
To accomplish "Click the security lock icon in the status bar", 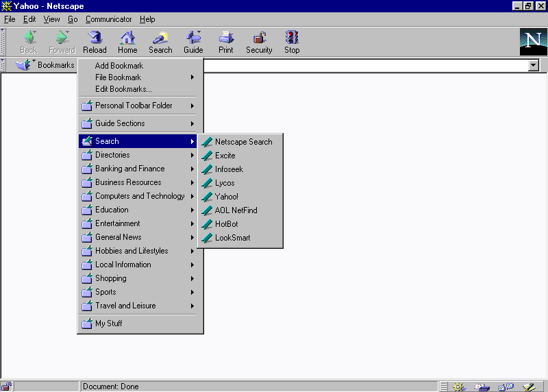I will click(7, 387).
